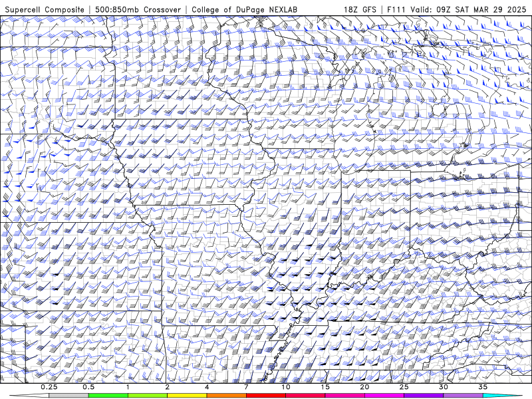The height and width of the screenshot is (399, 532).
Task: Click the magenta 20–25 legend color segment
Action: coord(384,396)
